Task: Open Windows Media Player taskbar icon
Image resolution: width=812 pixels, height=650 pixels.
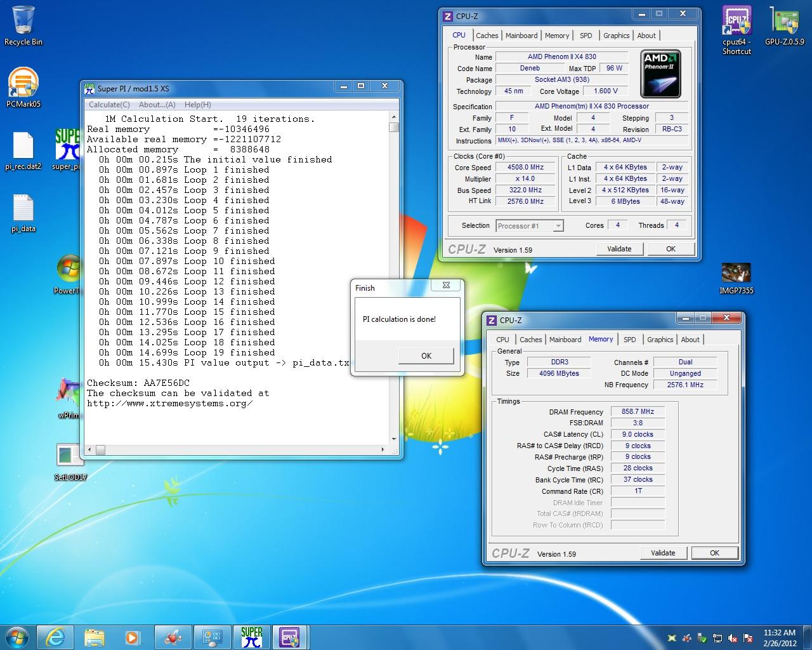Action: coord(133,637)
